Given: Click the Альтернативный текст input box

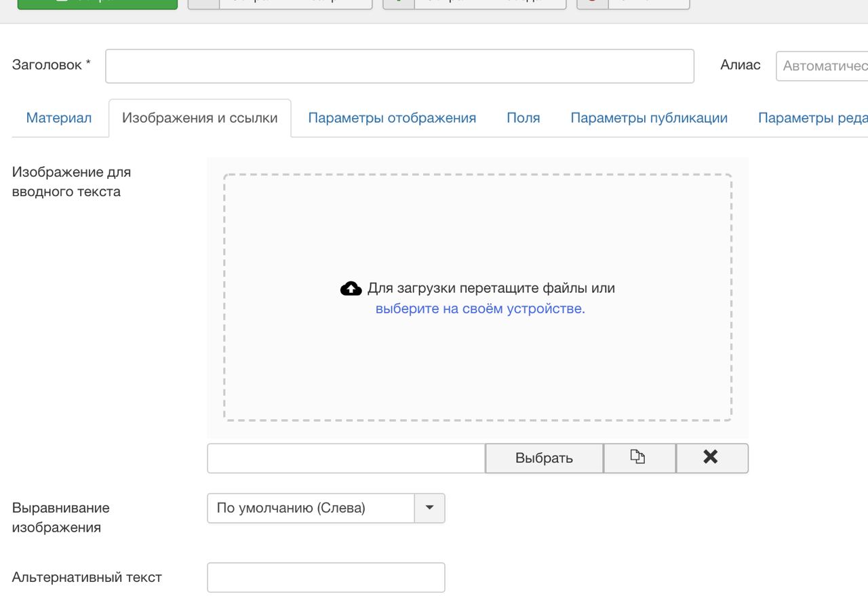Looking at the screenshot, I should coord(325,578).
